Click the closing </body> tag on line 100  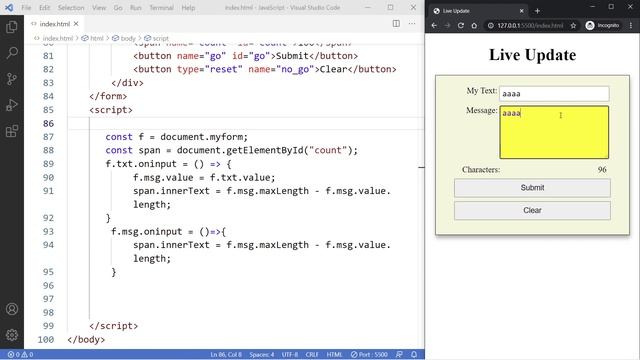click(x=86, y=339)
